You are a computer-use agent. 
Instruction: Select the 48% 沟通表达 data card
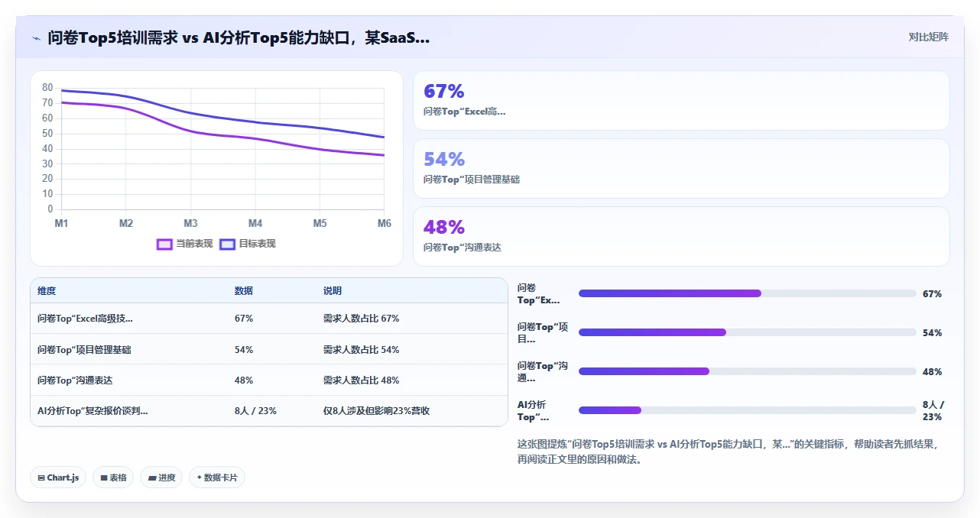click(681, 236)
